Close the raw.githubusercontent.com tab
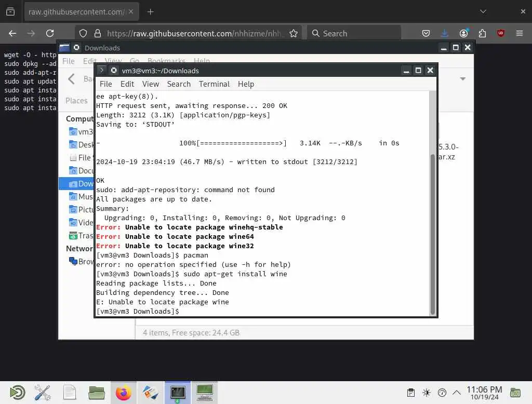This screenshot has width=532, height=404. pos(131,11)
